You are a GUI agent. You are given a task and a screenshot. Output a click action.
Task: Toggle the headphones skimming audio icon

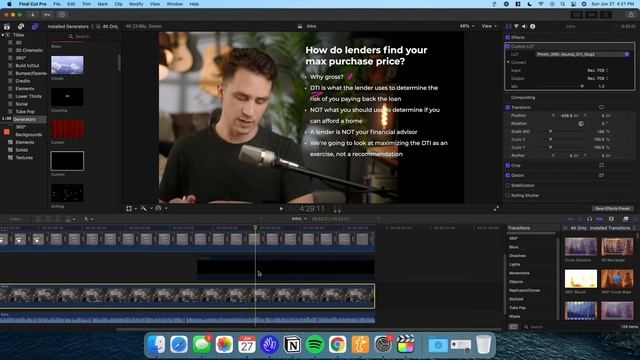[x=589, y=219]
